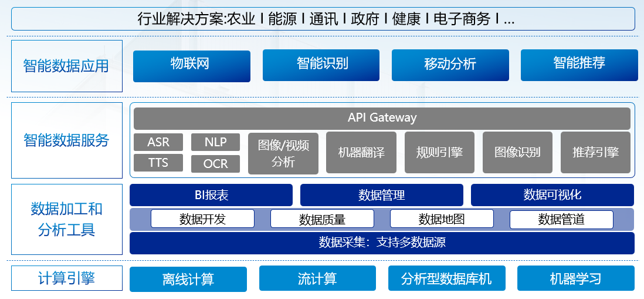Click the 机器翻译 box
Viewport: 644px width, 299px height.
(361, 153)
